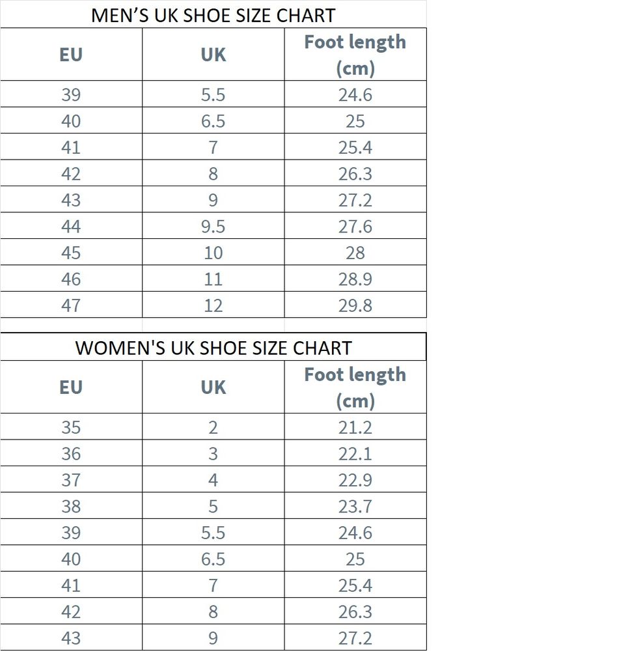Click men's EU size 47 cell
This screenshot has height=672, width=632.
coord(71,305)
